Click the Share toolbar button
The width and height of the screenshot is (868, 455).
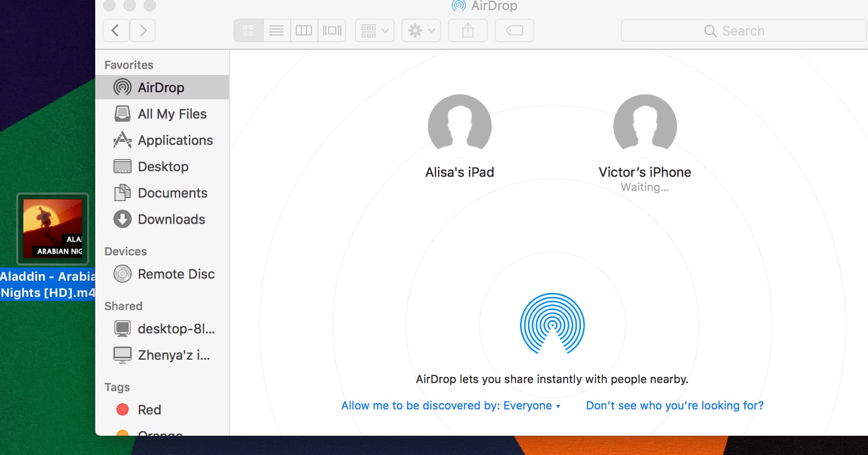pyautogui.click(x=468, y=30)
